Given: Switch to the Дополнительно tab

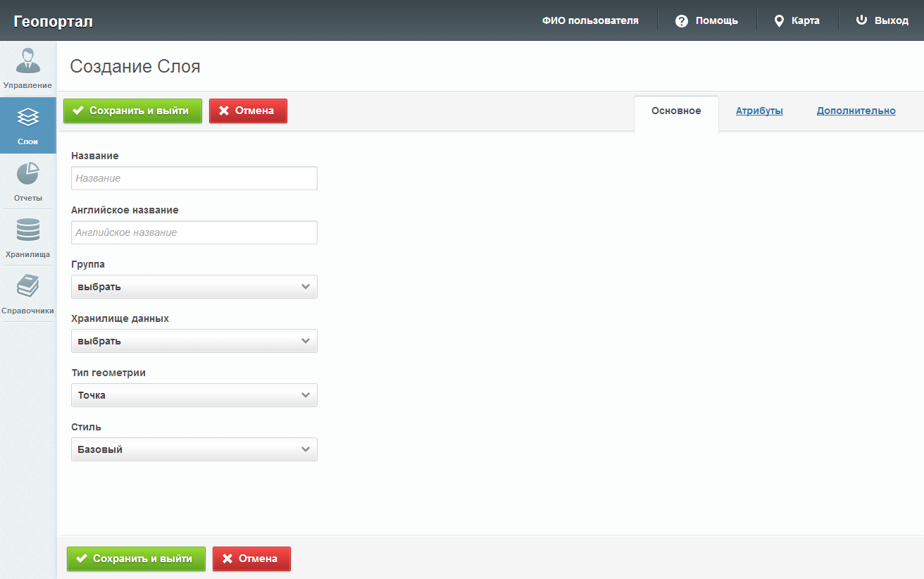Looking at the screenshot, I should tap(856, 111).
